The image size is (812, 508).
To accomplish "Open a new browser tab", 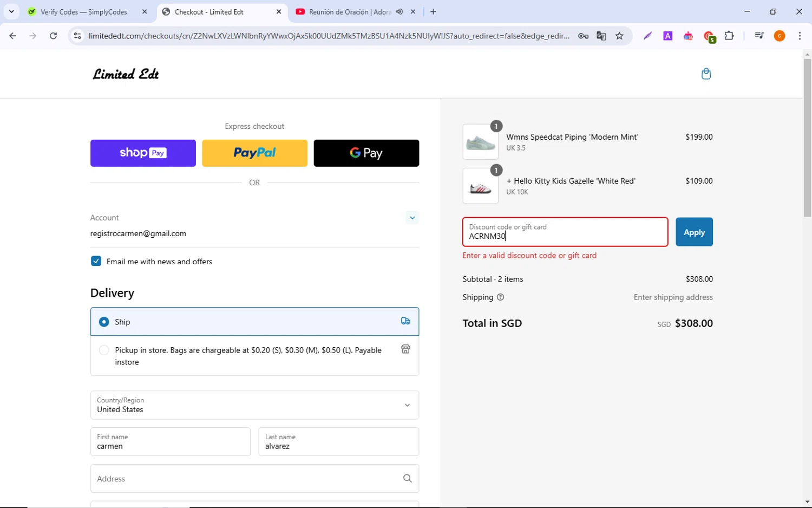I will tap(433, 12).
